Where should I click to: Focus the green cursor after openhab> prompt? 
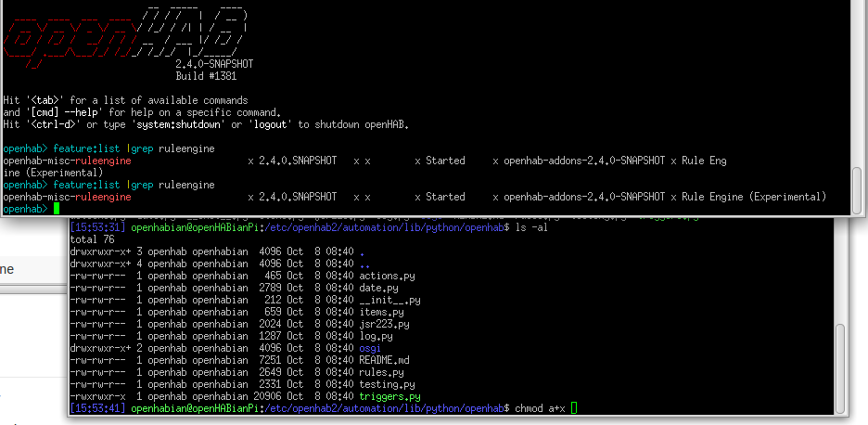tap(56, 210)
